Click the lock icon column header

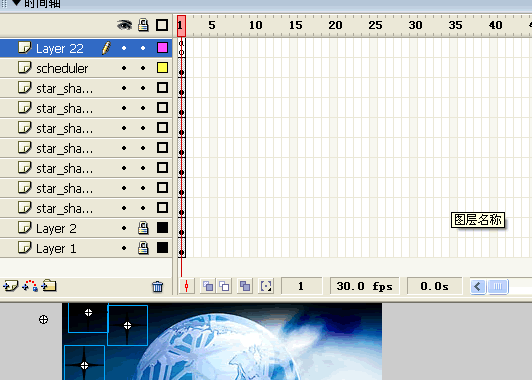pyautogui.click(x=143, y=25)
